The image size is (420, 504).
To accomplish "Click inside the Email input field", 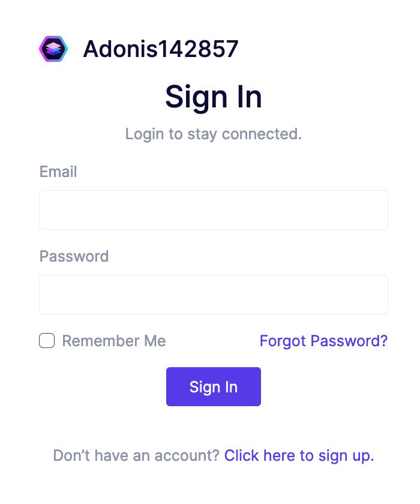I will (x=213, y=210).
